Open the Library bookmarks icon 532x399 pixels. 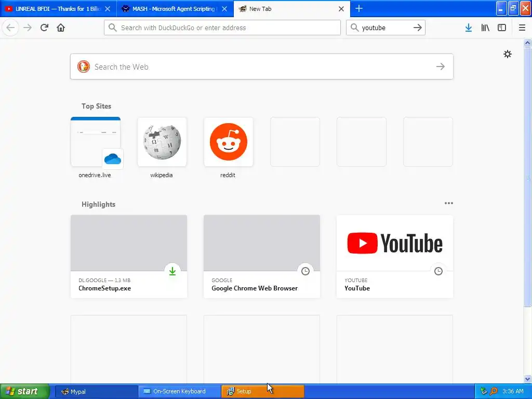tap(485, 28)
